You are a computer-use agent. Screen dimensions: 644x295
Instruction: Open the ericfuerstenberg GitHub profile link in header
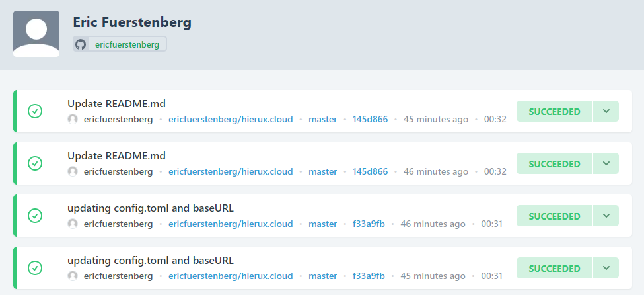[127, 44]
